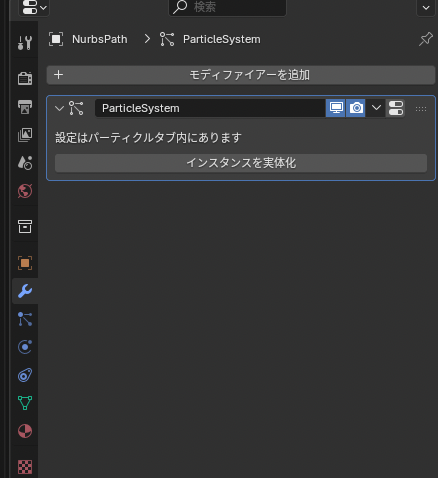Screen dimensions: 438x478
Task: Collapse the ParticleSystem modifier panel
Action: click(59, 108)
